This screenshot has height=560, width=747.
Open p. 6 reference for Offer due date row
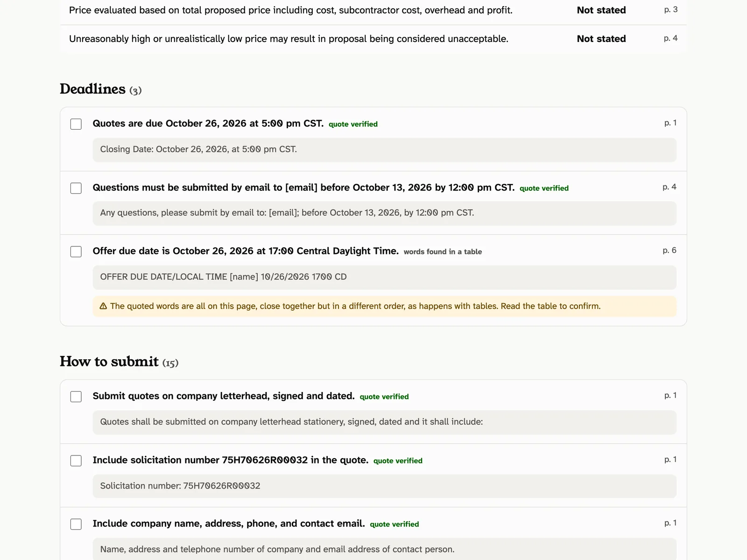669,250
